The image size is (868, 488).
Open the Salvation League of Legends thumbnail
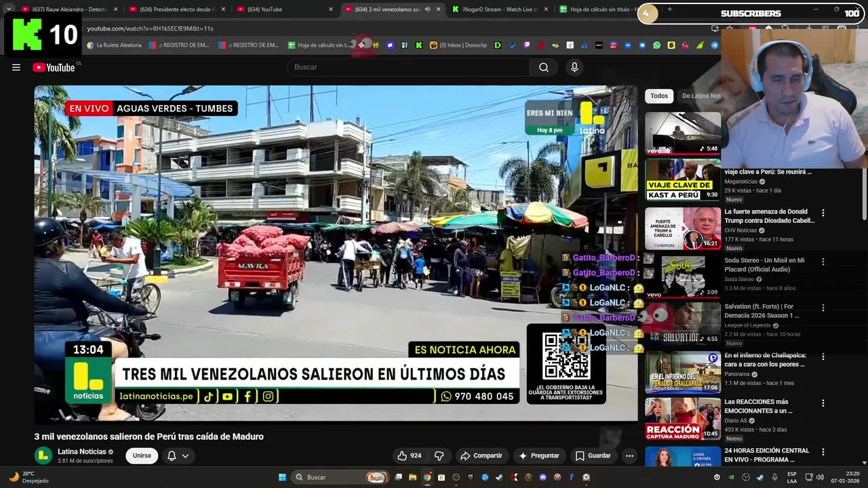tap(683, 323)
